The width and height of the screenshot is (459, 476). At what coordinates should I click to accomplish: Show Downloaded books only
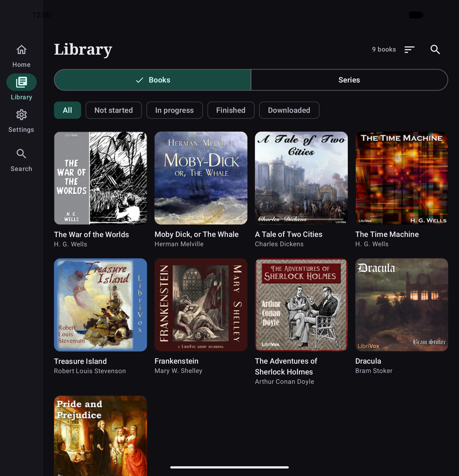289,110
